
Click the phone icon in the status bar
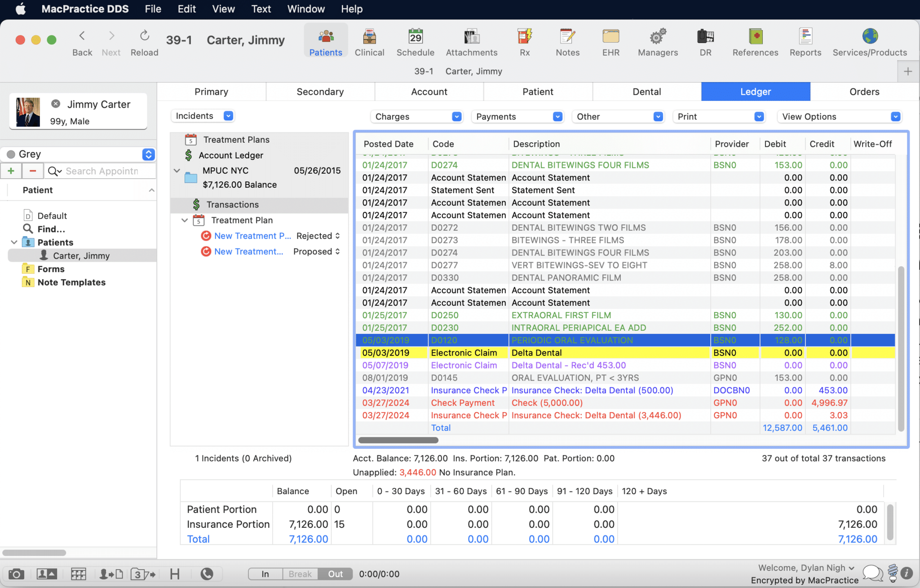point(207,574)
